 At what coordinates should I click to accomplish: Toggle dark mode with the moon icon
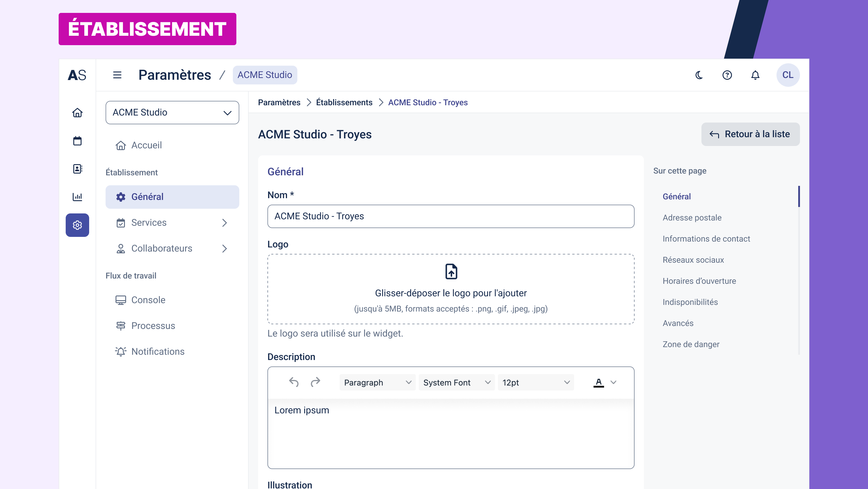(x=699, y=75)
